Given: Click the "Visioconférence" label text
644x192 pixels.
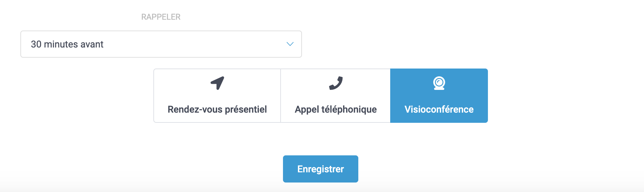Looking at the screenshot, I should point(439,109).
